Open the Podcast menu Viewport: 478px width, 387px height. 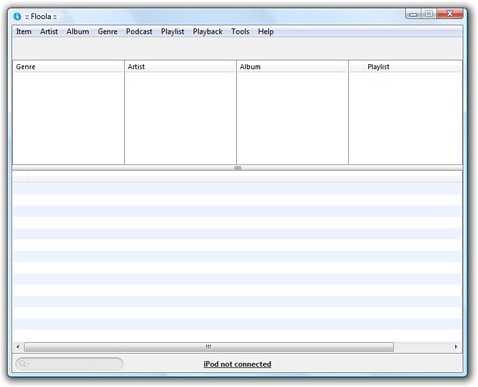[x=139, y=32]
